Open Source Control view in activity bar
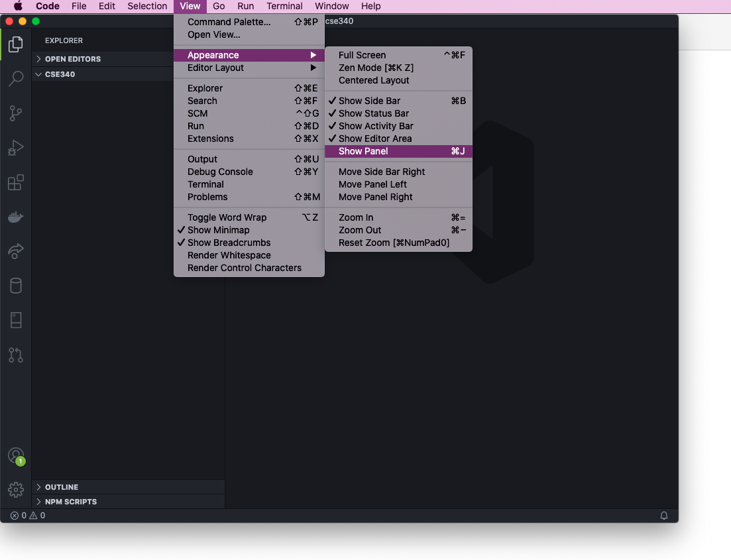The image size is (731, 560). click(16, 113)
